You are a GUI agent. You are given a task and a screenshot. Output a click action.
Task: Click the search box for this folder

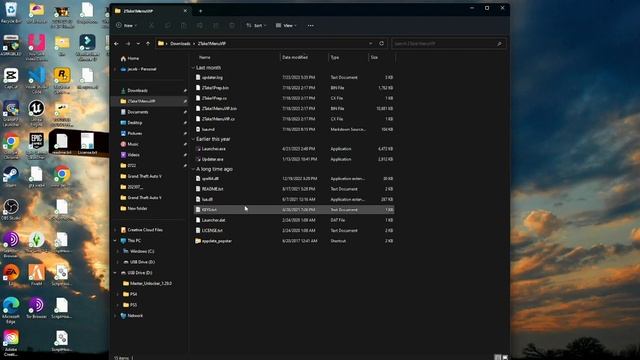click(449, 43)
